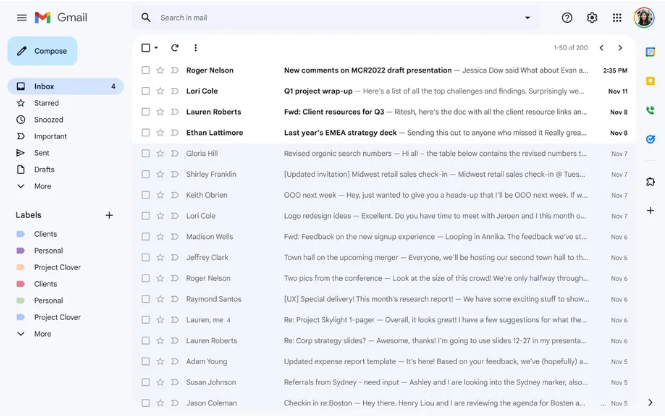Check the Madison Wells email checkbox
This screenshot has height=416, width=665.
pos(145,236)
